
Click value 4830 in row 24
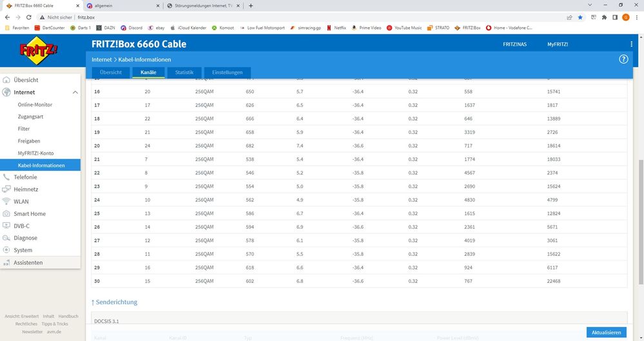[469, 200]
